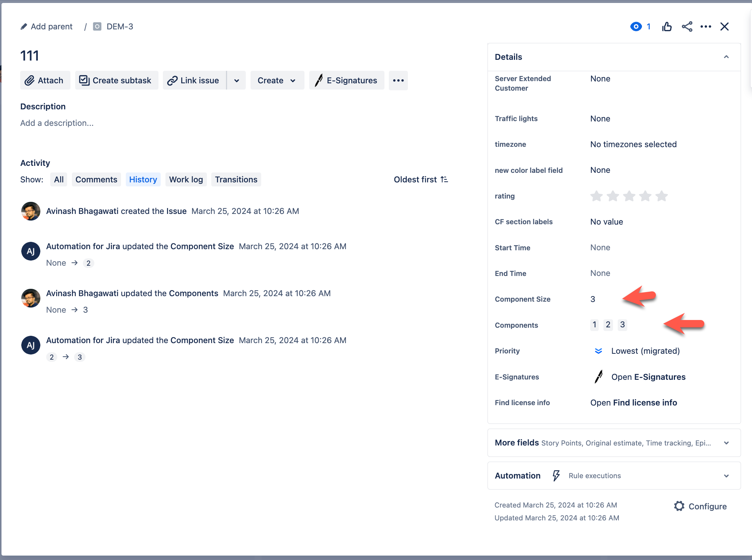
Task: Collapse the Details panel
Action: point(726,57)
